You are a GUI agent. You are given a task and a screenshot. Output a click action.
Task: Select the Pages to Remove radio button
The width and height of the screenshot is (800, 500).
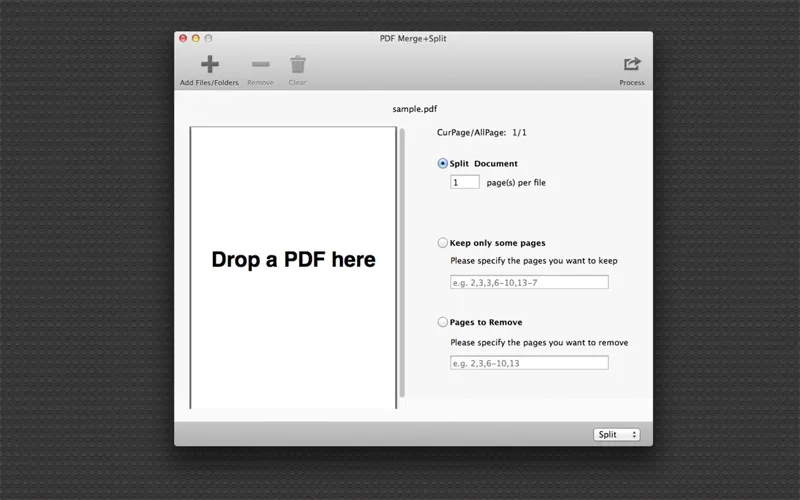[442, 322]
